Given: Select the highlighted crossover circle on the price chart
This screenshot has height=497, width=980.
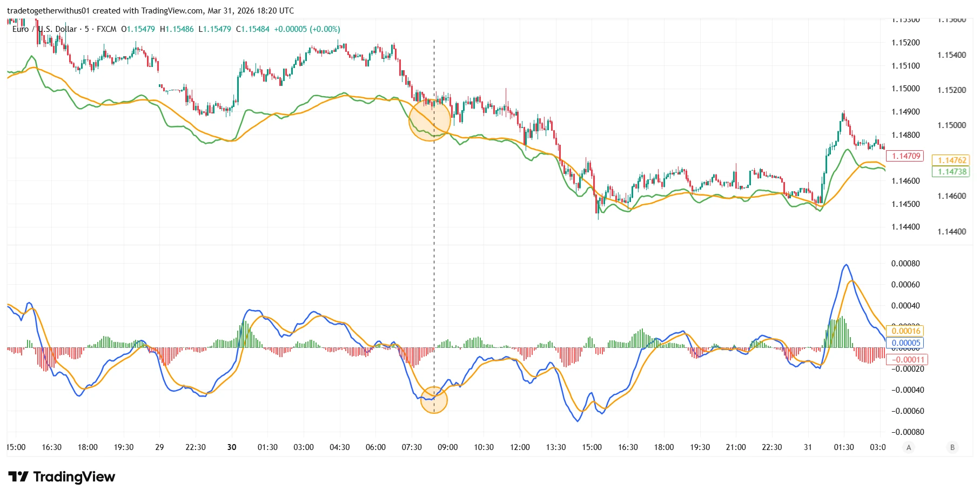Looking at the screenshot, I should (x=431, y=120).
